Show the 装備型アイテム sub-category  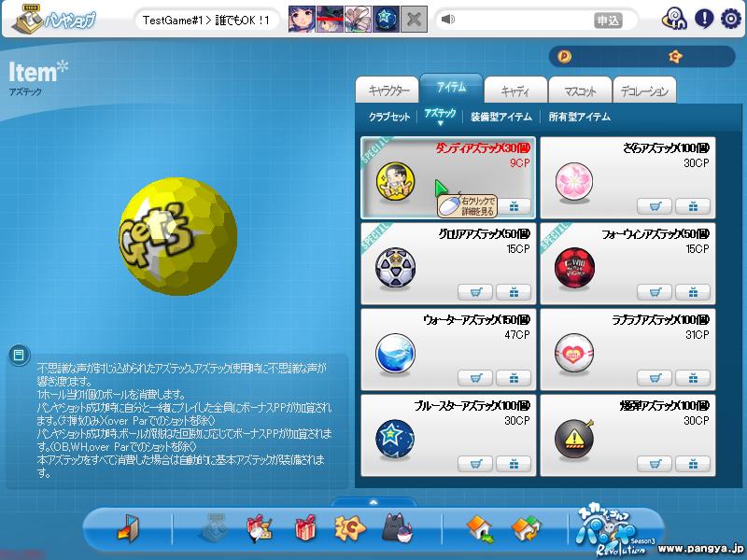click(x=501, y=117)
